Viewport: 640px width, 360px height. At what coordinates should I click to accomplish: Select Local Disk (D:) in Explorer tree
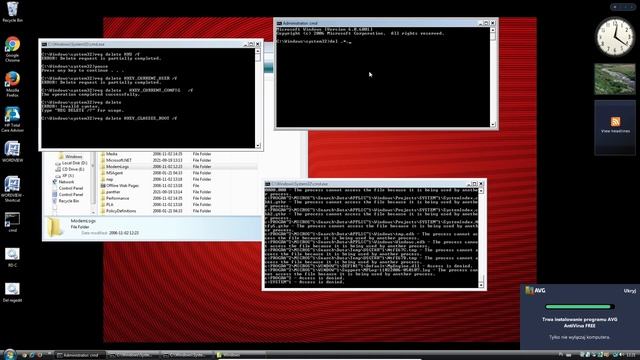click(71, 163)
